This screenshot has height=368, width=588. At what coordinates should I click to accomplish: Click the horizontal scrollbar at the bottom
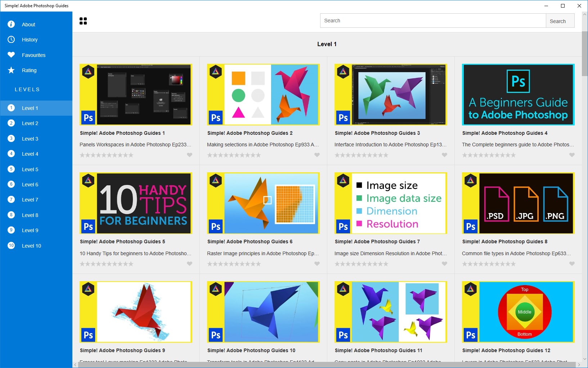[x=327, y=365]
